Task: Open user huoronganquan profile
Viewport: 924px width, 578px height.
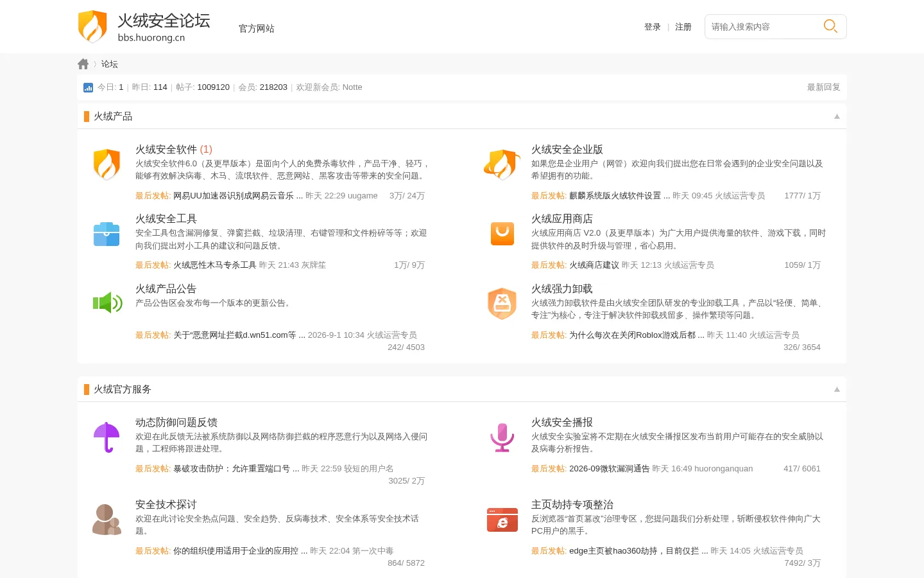Action: [x=724, y=469]
